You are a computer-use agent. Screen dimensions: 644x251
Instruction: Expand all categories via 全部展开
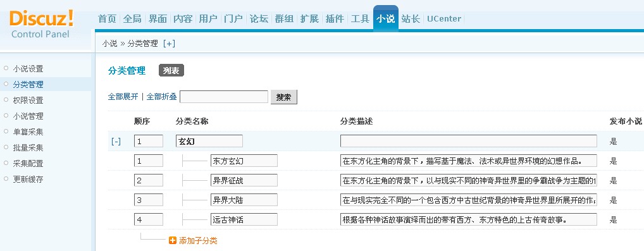123,97
